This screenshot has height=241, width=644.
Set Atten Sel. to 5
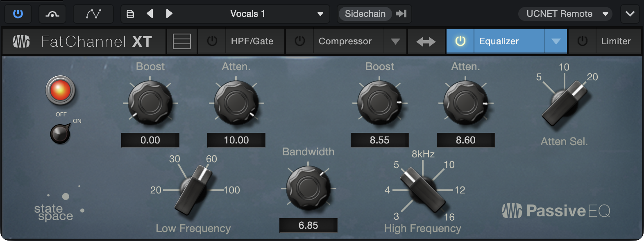(x=539, y=77)
